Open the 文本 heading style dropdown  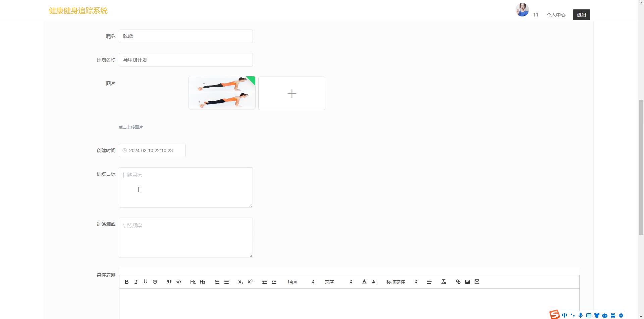click(x=338, y=282)
